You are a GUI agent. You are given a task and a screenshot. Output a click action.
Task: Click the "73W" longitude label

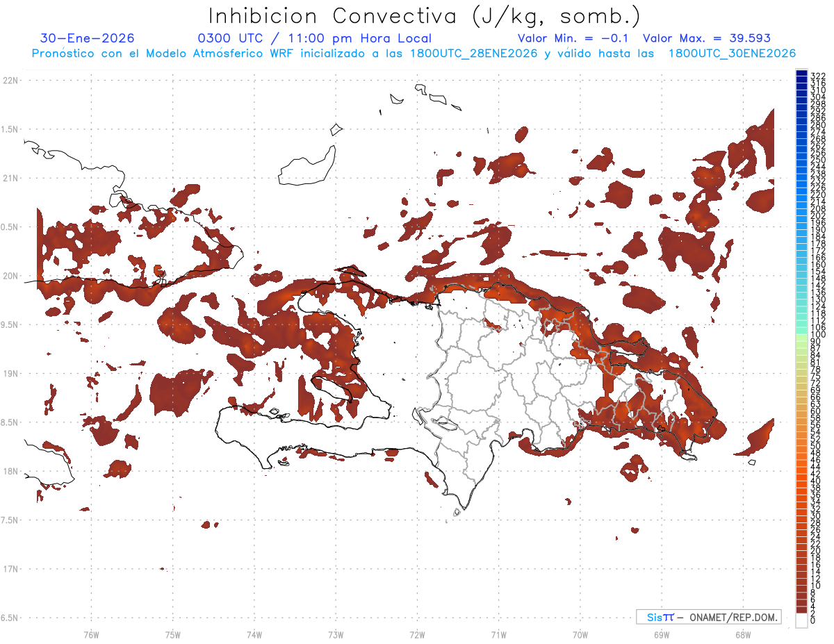click(x=336, y=634)
